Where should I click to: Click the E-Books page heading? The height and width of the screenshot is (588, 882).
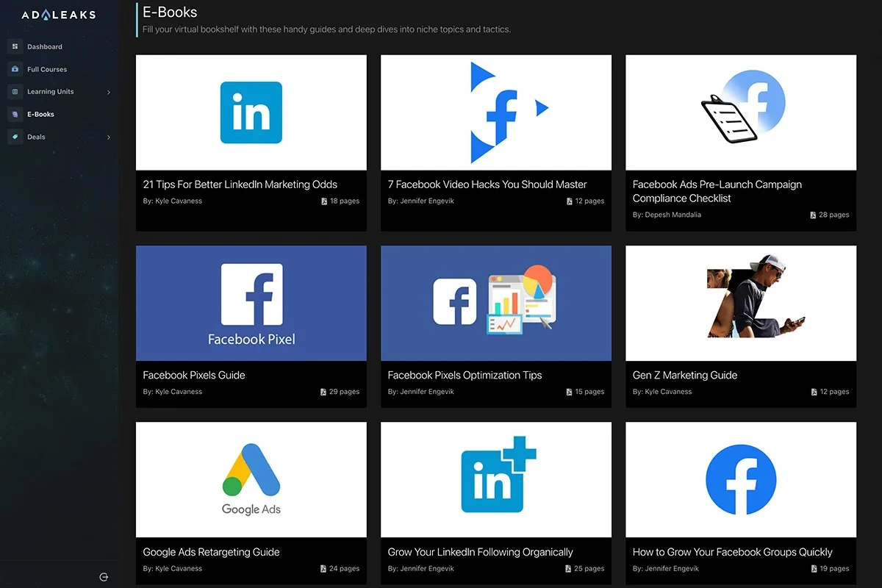170,12
